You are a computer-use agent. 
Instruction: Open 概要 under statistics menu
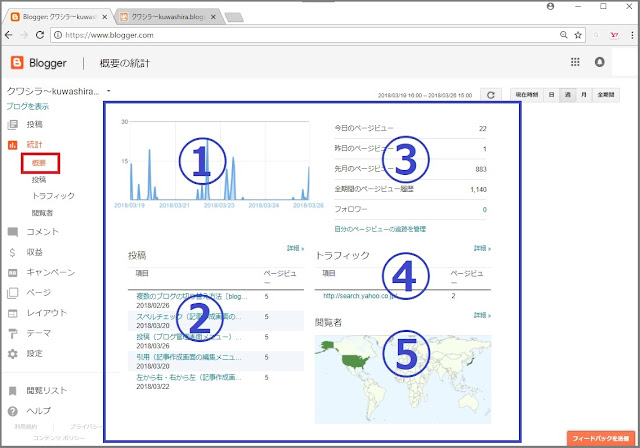39,163
